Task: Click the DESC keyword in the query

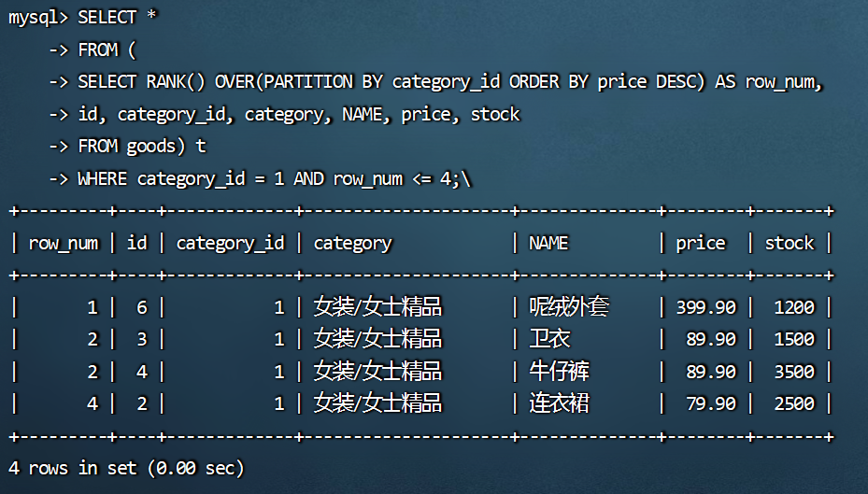Action: click(x=680, y=82)
